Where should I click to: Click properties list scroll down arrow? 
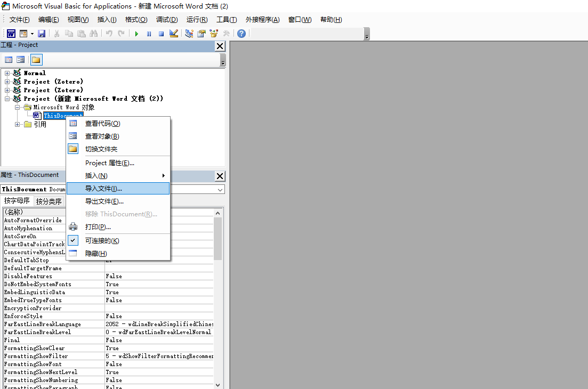coord(218,385)
